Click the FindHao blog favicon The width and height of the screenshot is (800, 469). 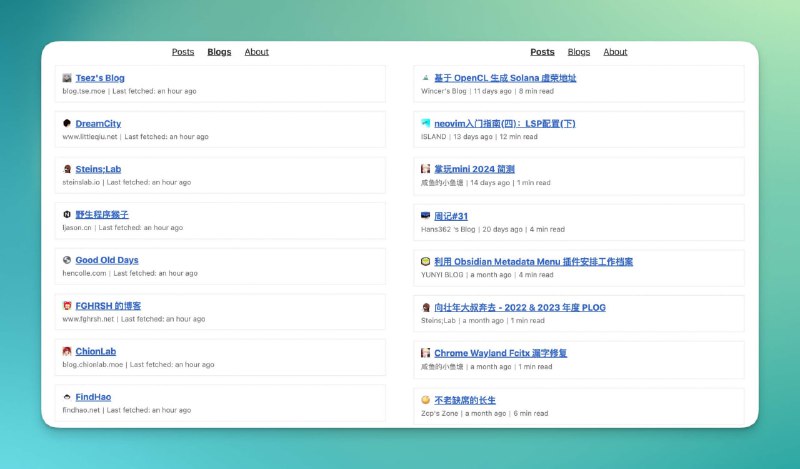[x=67, y=397]
